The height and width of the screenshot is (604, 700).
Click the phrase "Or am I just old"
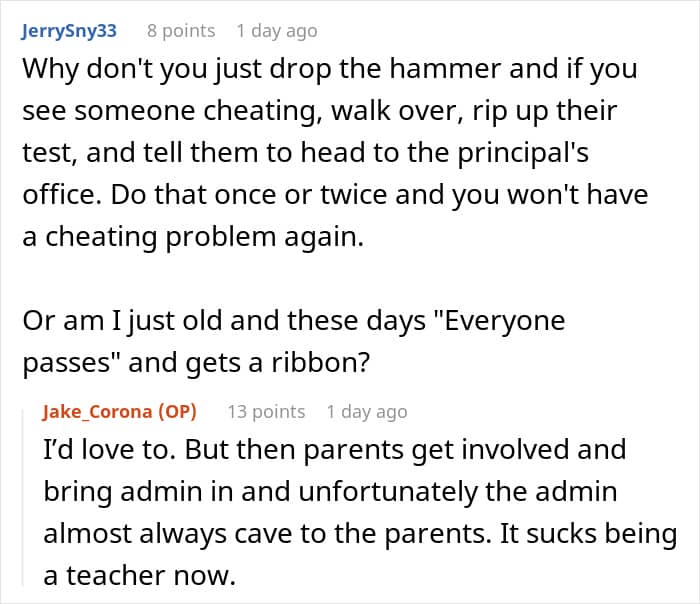[122, 321]
